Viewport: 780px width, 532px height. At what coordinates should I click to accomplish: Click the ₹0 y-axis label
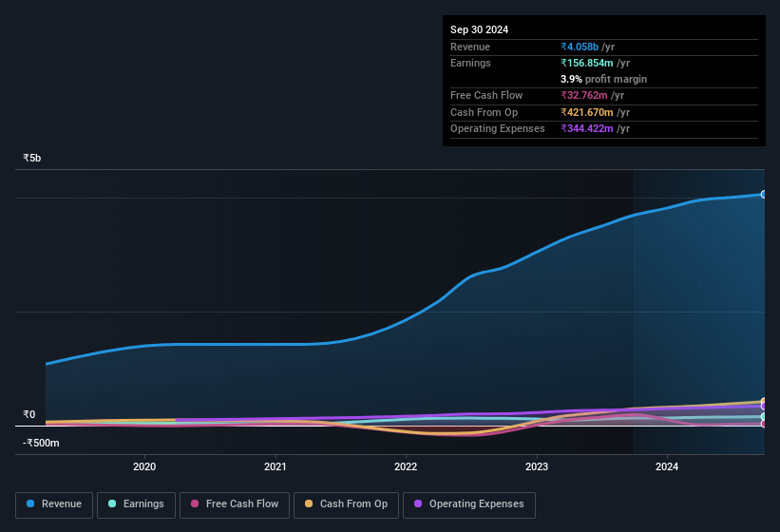click(x=29, y=414)
